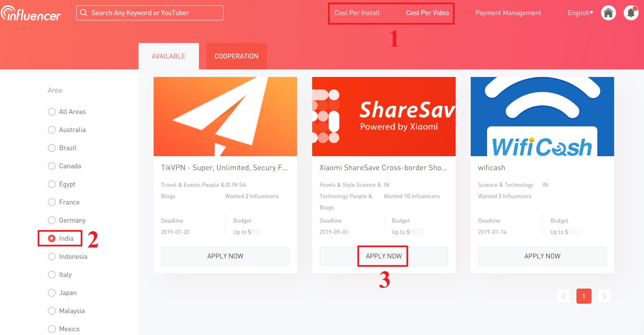The height and width of the screenshot is (335, 644).
Task: Go to next page arrow
Action: [x=605, y=296]
